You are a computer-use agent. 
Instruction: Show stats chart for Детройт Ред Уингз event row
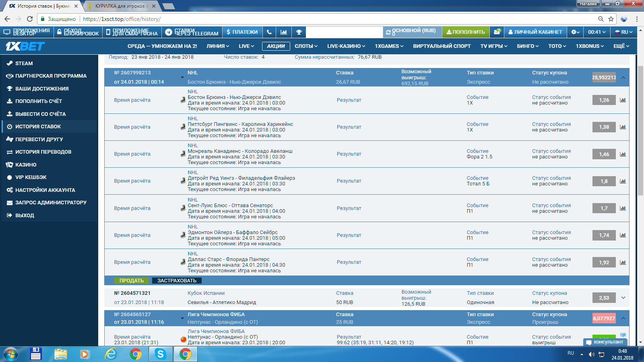[x=623, y=181]
